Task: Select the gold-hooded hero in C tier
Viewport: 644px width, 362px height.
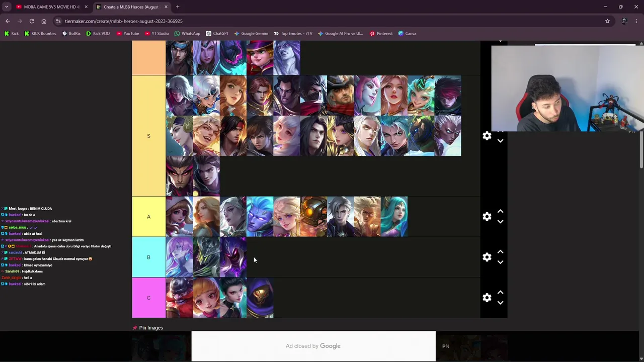Action: pyautogui.click(x=260, y=298)
